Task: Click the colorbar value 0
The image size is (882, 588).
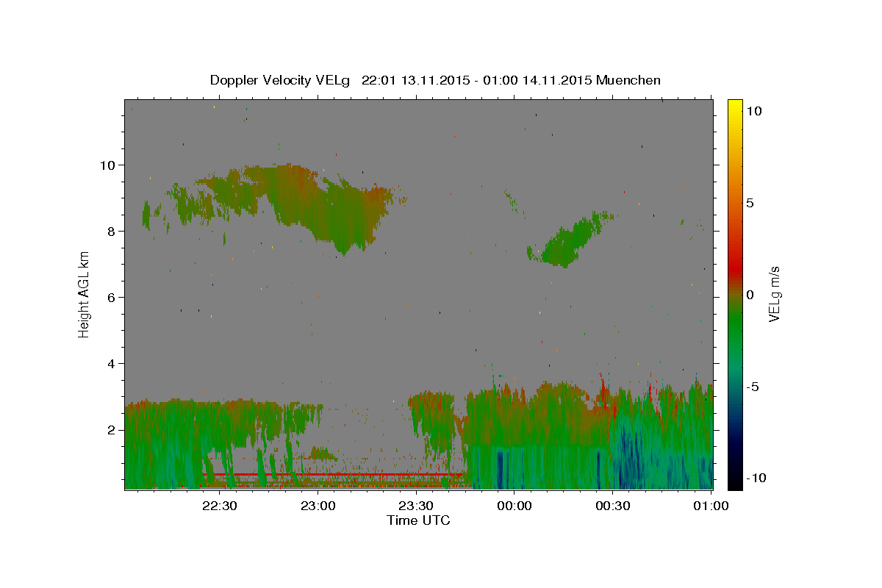Action: (750, 295)
